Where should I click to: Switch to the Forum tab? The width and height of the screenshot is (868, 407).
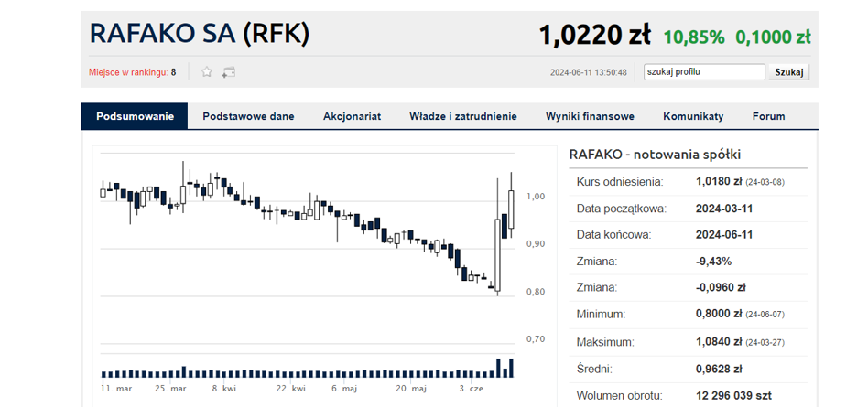(x=769, y=116)
